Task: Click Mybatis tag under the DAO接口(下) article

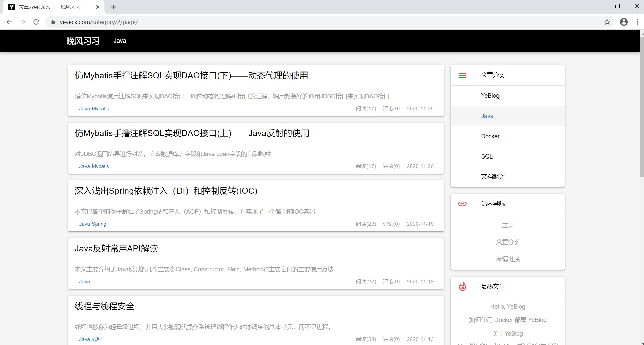Action: 100,109
